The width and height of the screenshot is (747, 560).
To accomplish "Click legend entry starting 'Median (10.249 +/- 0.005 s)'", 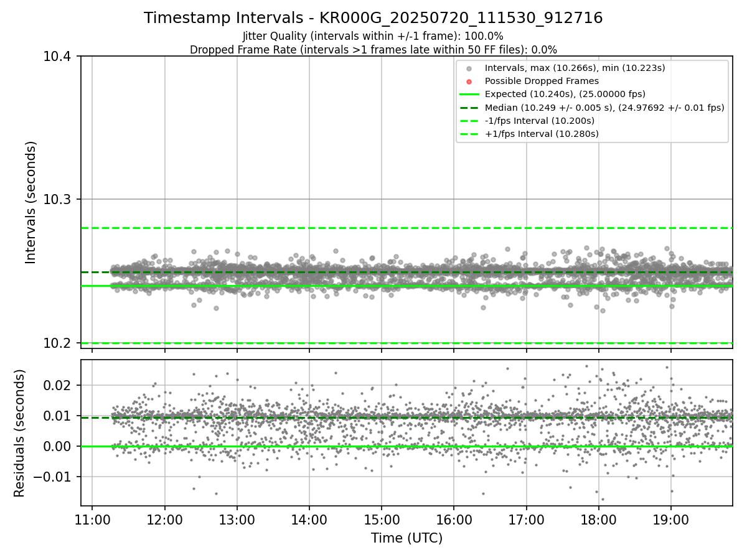I will pyautogui.click(x=604, y=108).
